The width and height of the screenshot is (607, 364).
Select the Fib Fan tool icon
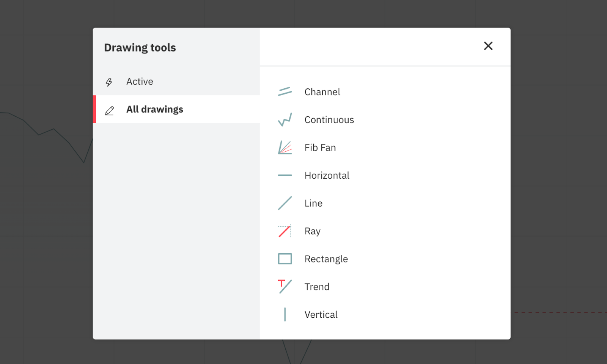285,147
